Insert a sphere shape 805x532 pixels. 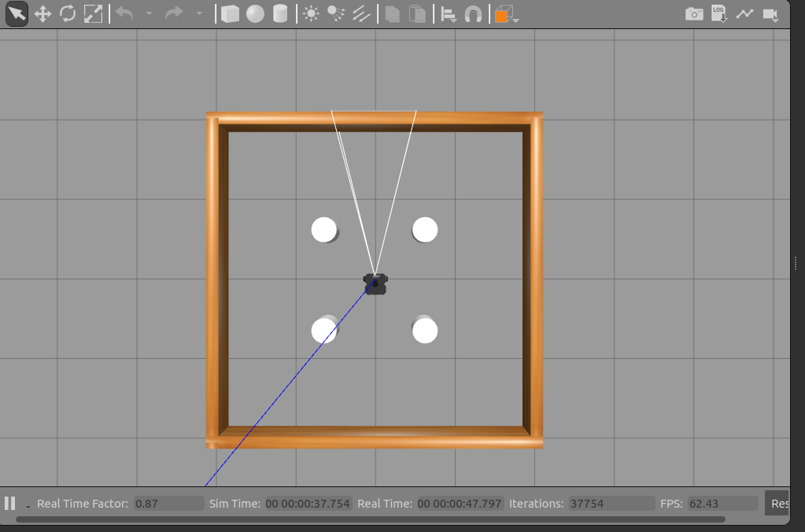(255, 14)
